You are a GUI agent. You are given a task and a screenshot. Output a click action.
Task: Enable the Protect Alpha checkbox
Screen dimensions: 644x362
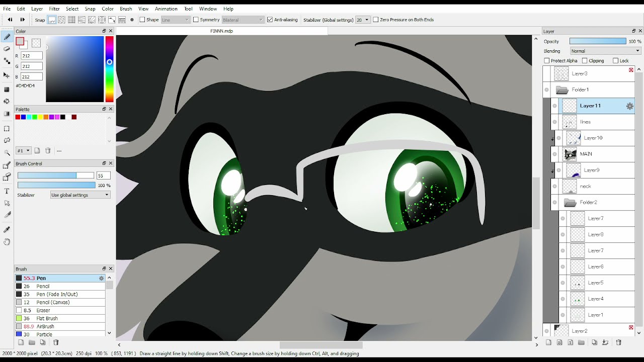click(x=547, y=60)
